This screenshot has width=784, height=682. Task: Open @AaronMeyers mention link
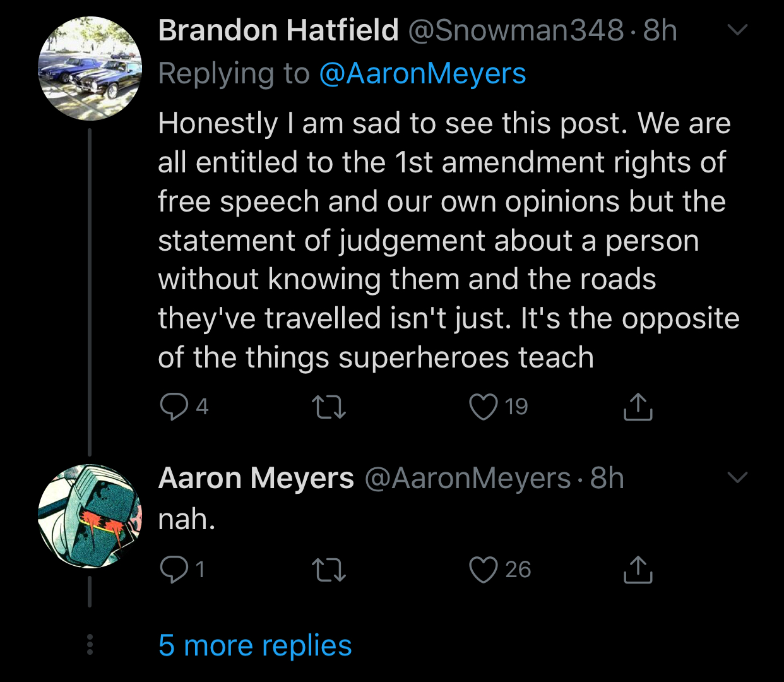click(x=422, y=74)
